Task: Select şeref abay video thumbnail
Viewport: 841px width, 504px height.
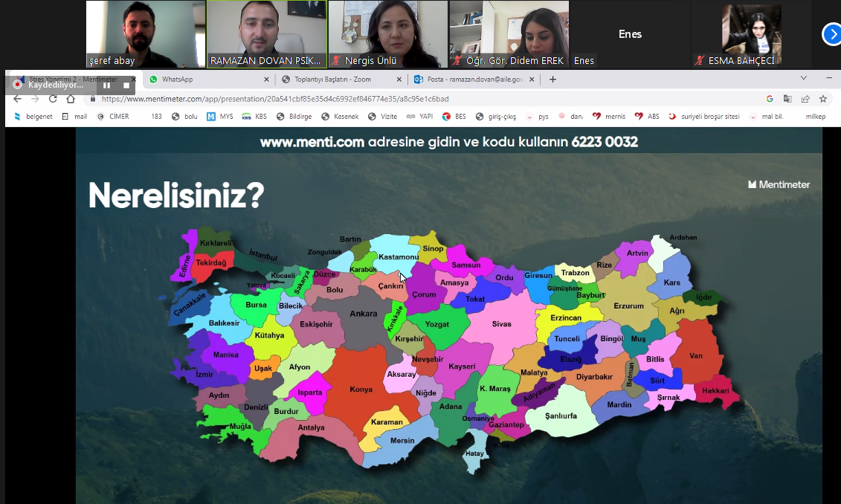Action: point(145,33)
